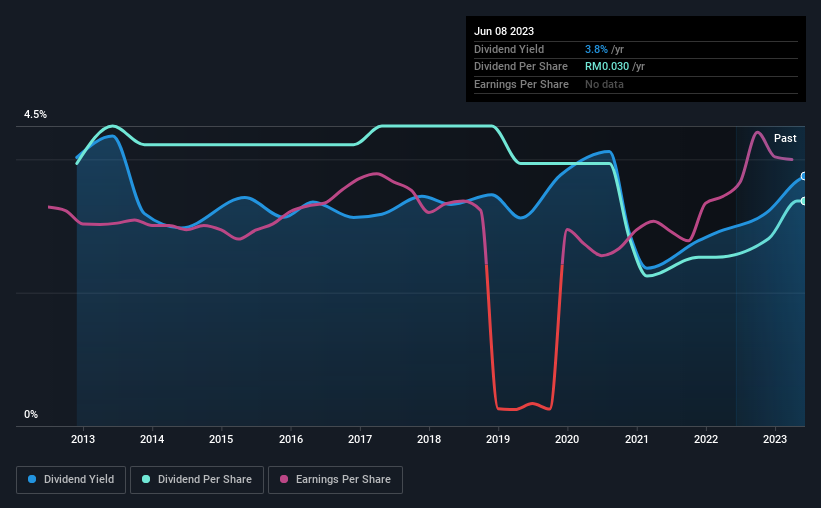The height and width of the screenshot is (508, 821).
Task: Click the 2017 x-axis label
Action: tap(360, 439)
